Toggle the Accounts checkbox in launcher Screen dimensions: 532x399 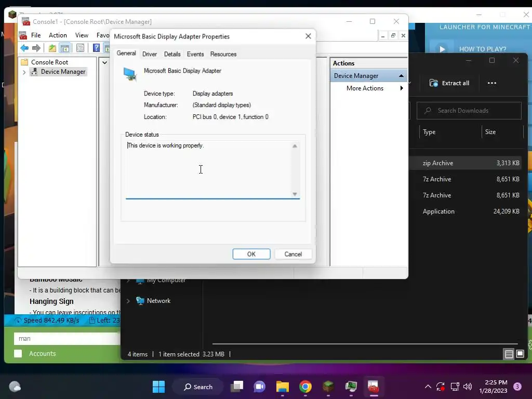[18, 353]
